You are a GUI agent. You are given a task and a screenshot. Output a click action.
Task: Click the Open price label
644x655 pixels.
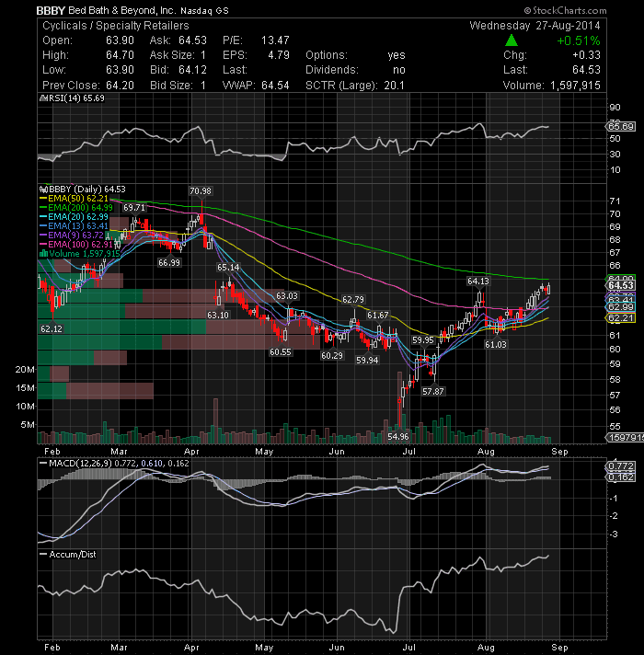pyautogui.click(x=58, y=40)
